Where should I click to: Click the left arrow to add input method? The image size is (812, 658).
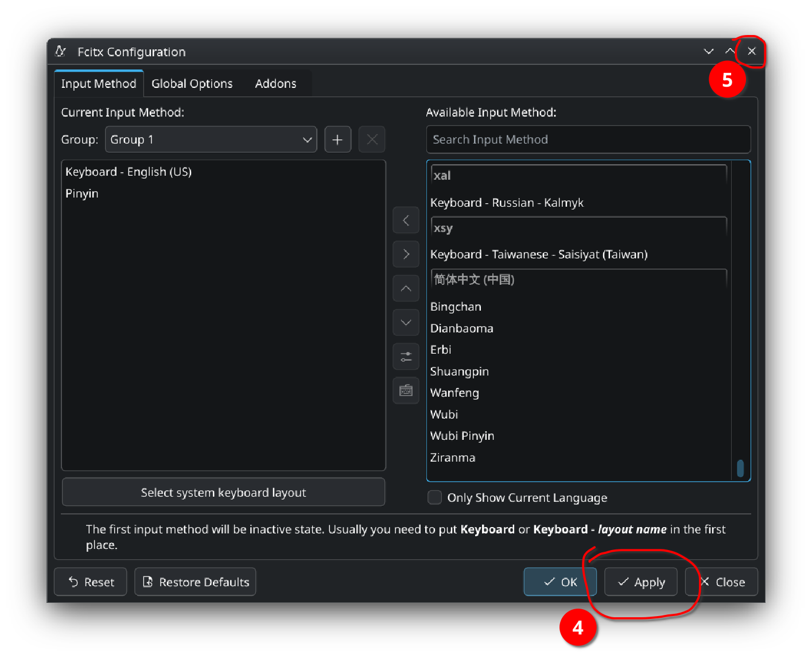pyautogui.click(x=406, y=220)
